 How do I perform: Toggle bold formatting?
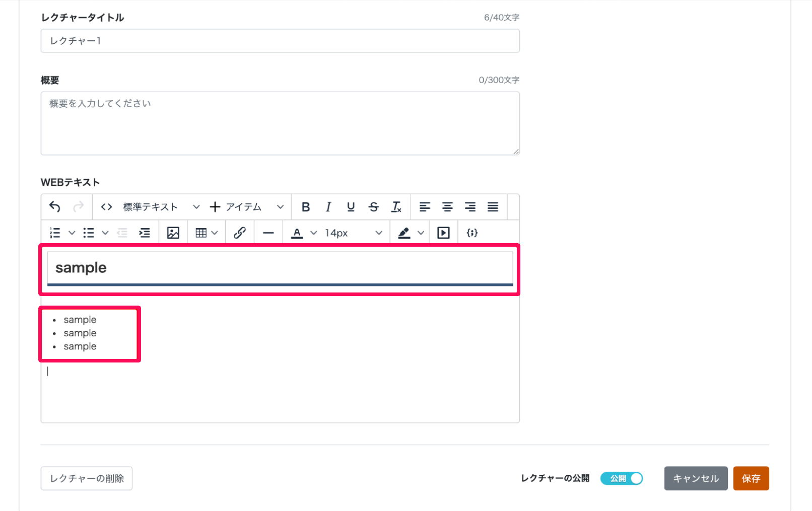point(306,207)
